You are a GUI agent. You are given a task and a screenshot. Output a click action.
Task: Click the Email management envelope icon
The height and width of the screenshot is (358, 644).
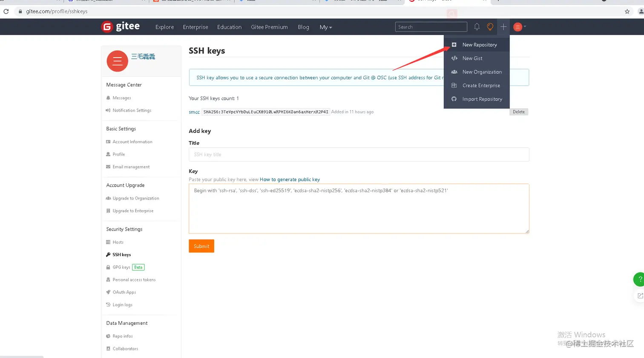click(x=108, y=167)
